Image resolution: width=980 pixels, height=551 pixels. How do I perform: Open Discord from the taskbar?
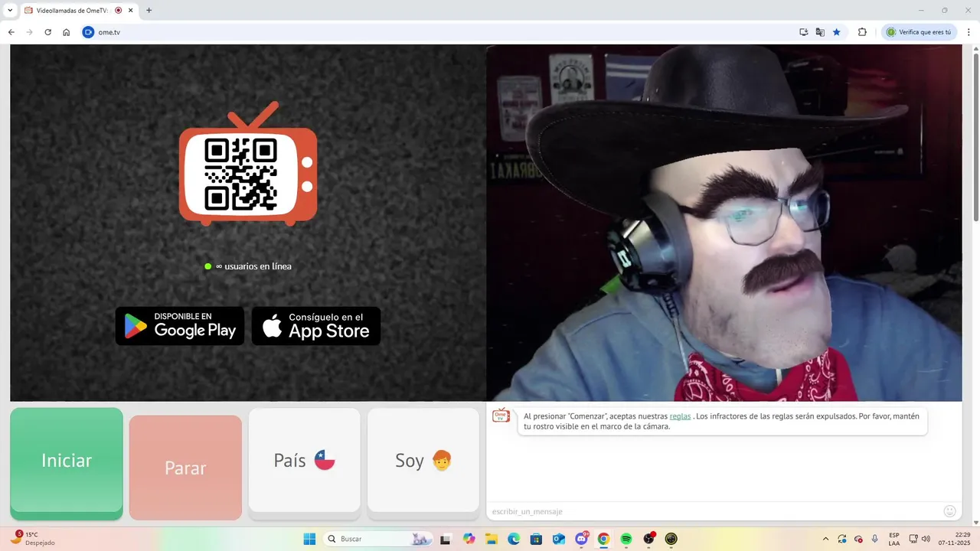(x=581, y=539)
